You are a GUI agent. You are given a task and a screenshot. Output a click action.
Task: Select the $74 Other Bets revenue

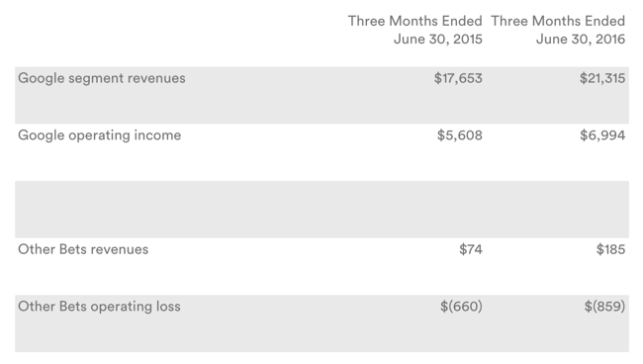tap(471, 249)
